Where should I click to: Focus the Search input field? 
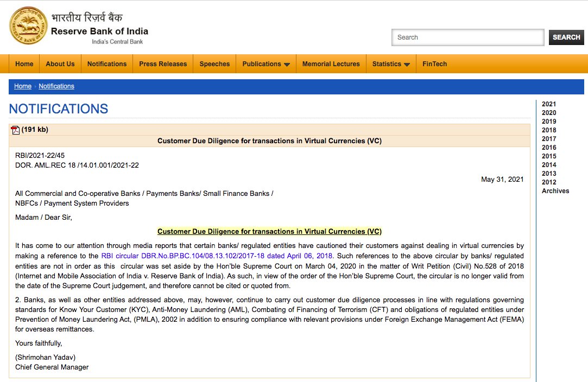[467, 37]
